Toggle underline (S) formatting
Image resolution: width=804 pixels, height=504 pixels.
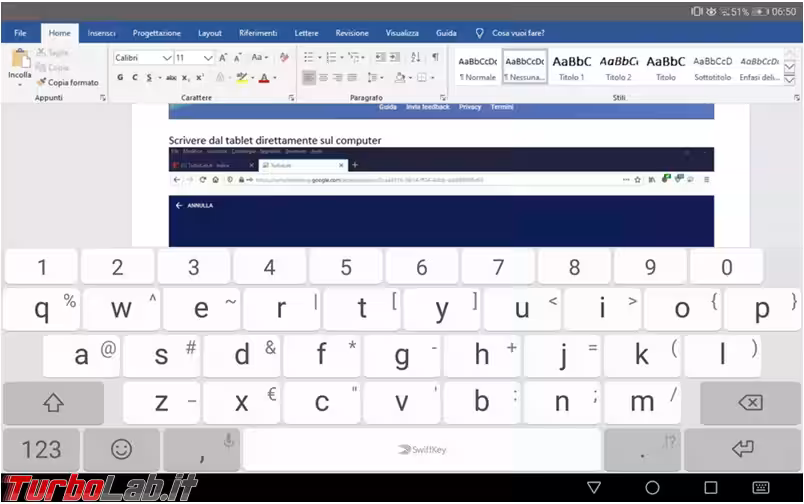point(148,77)
